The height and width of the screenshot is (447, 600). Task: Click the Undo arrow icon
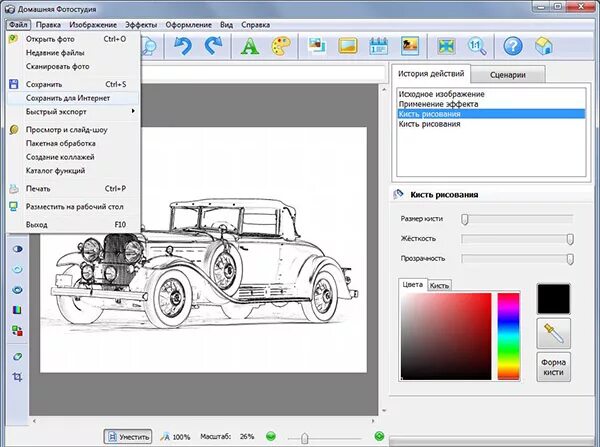[x=183, y=46]
